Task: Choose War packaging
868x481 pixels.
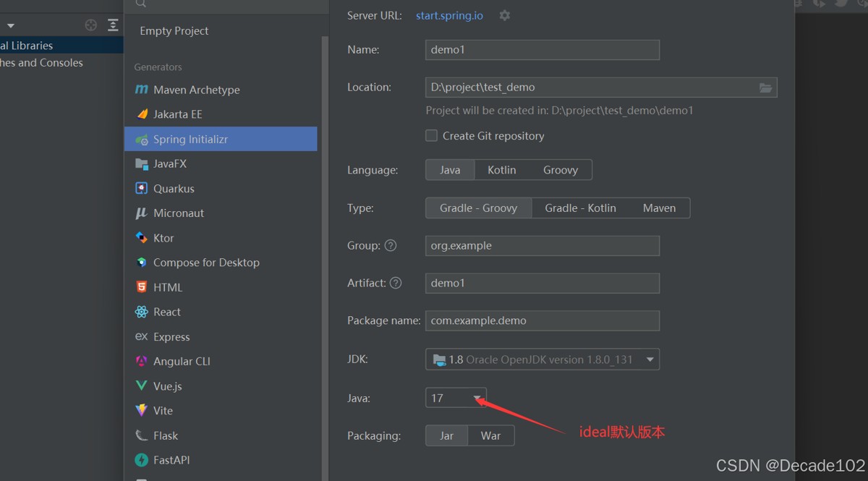Action: 490,435
